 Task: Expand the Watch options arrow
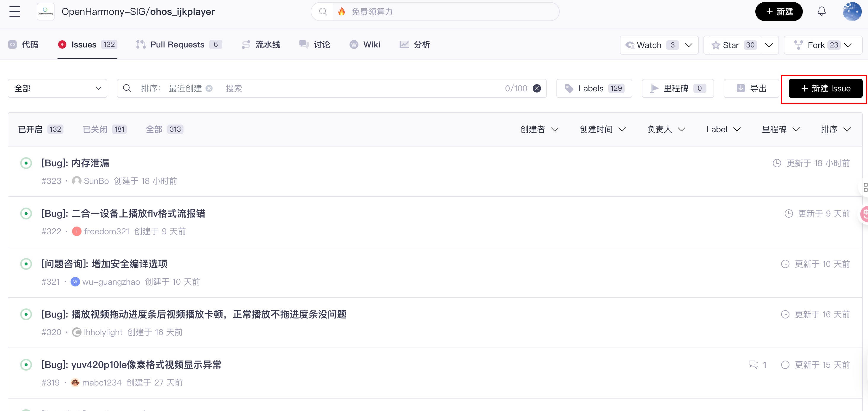pyautogui.click(x=689, y=45)
